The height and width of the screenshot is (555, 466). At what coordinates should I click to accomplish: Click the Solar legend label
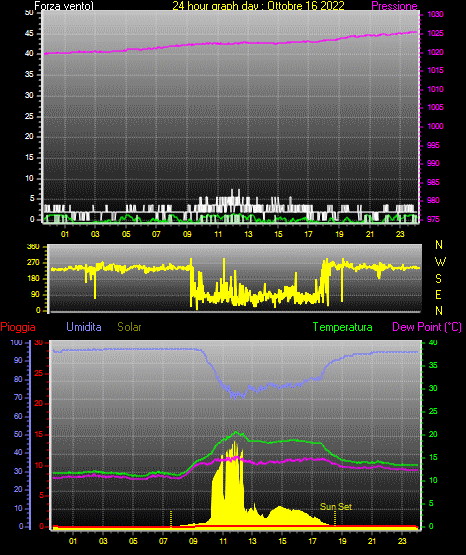(130, 327)
